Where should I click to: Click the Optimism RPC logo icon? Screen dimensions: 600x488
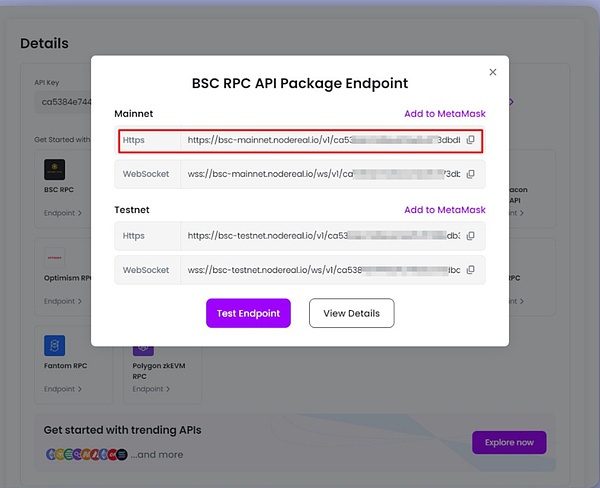[x=54, y=255]
